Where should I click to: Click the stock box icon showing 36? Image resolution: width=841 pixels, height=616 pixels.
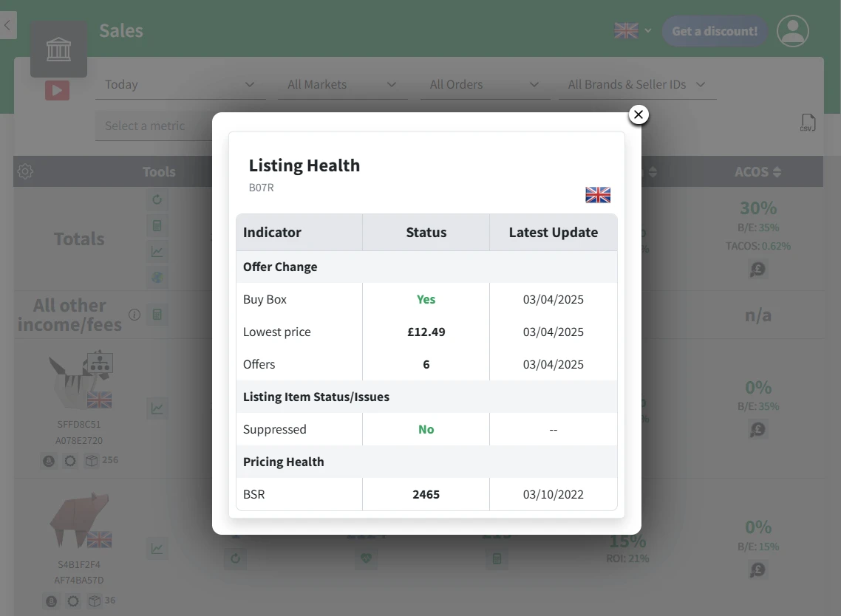point(95,601)
